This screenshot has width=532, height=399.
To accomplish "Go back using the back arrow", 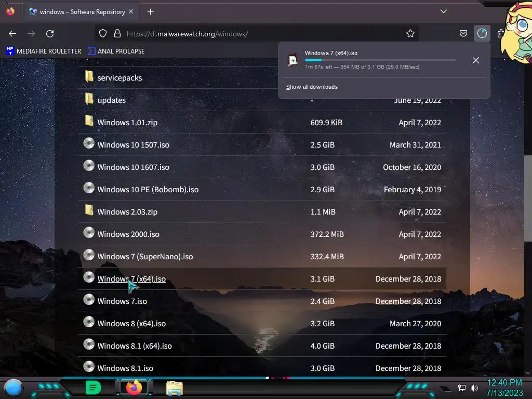I will click(12, 34).
